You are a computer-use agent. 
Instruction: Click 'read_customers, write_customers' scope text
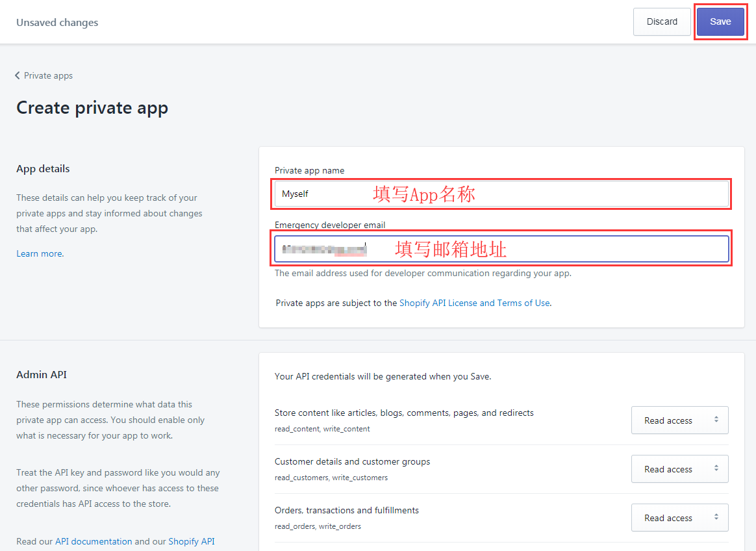331,478
